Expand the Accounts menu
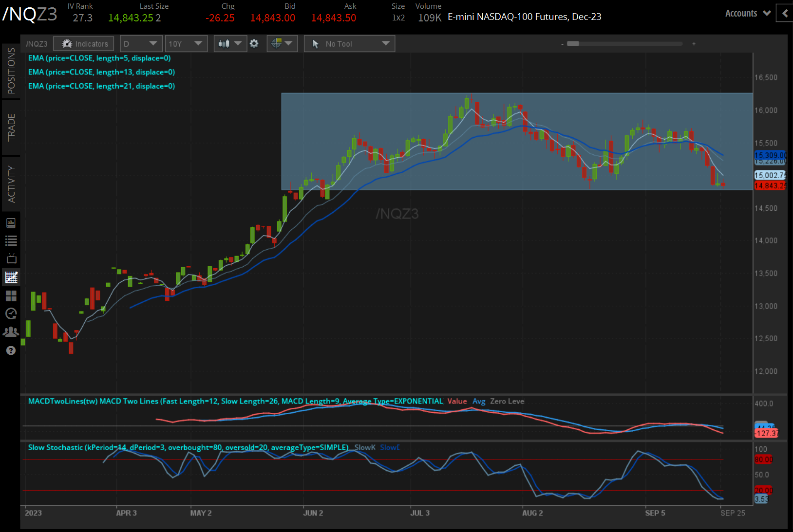The image size is (793, 532). pos(748,14)
